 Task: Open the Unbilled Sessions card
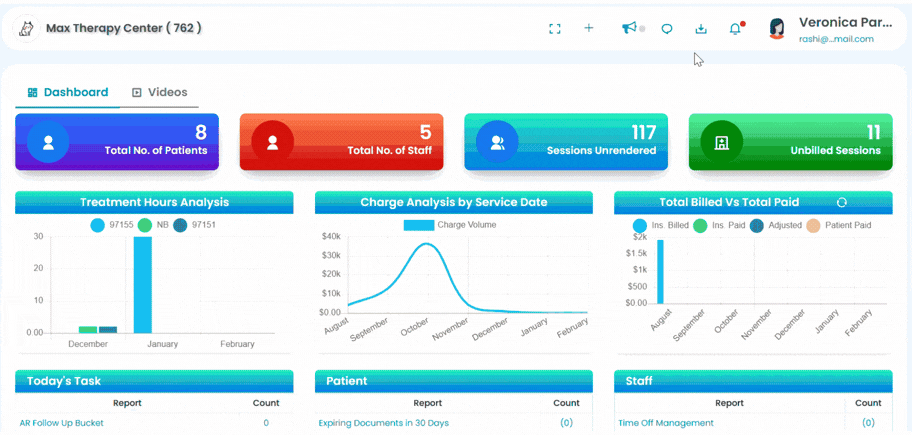790,142
